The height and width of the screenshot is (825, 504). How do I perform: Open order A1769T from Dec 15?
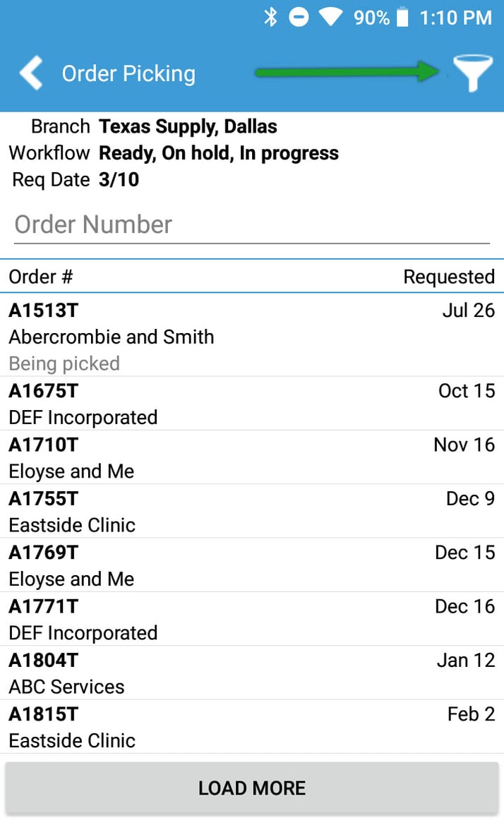tap(251, 565)
